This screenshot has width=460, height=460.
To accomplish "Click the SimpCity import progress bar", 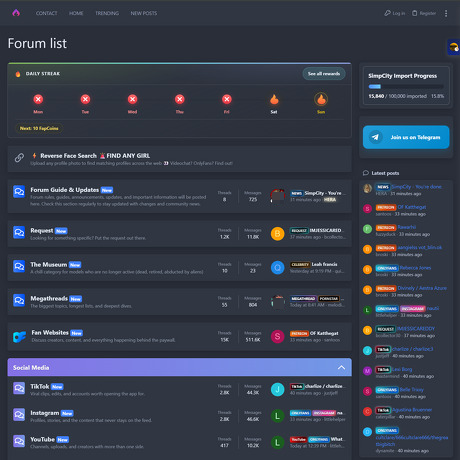I will pyautogui.click(x=406, y=87).
